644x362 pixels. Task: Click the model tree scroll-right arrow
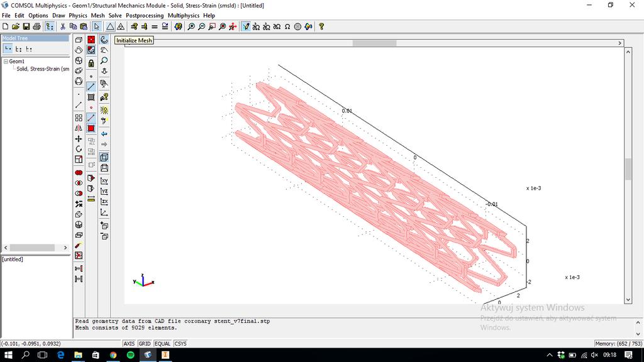[65, 248]
